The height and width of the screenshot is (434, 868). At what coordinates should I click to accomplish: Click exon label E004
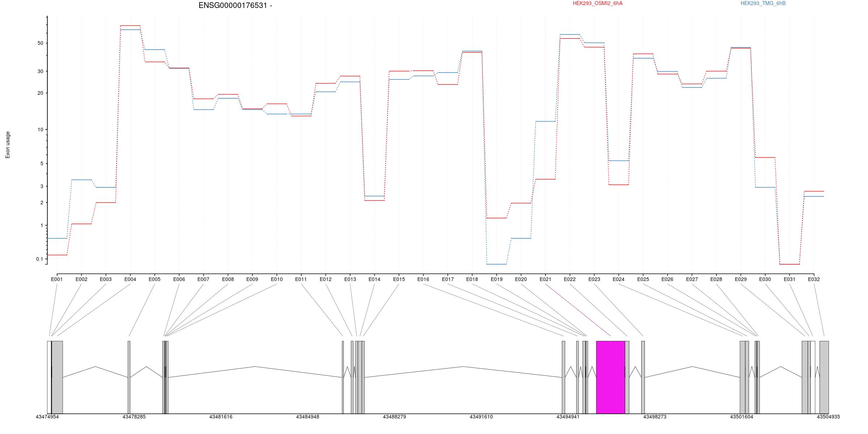(130, 279)
